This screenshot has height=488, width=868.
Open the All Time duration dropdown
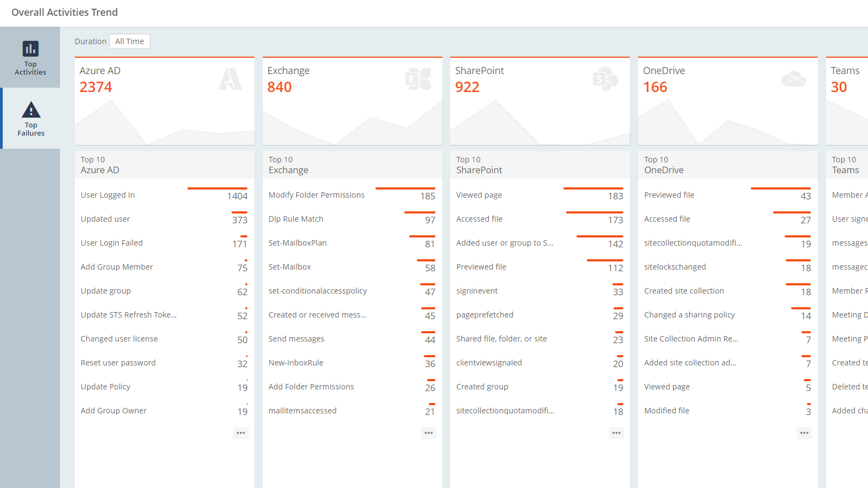tap(130, 41)
